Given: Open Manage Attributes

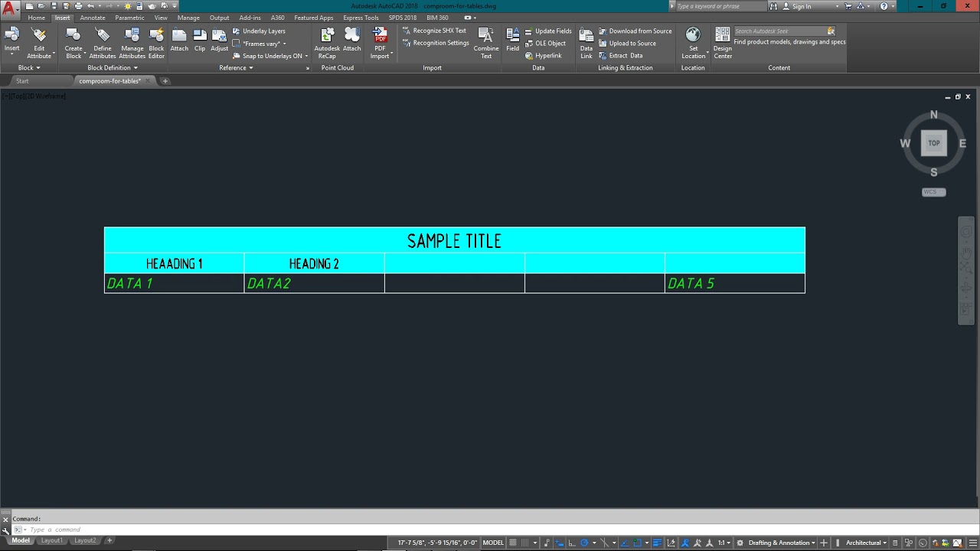Looking at the screenshot, I should click(x=132, y=43).
